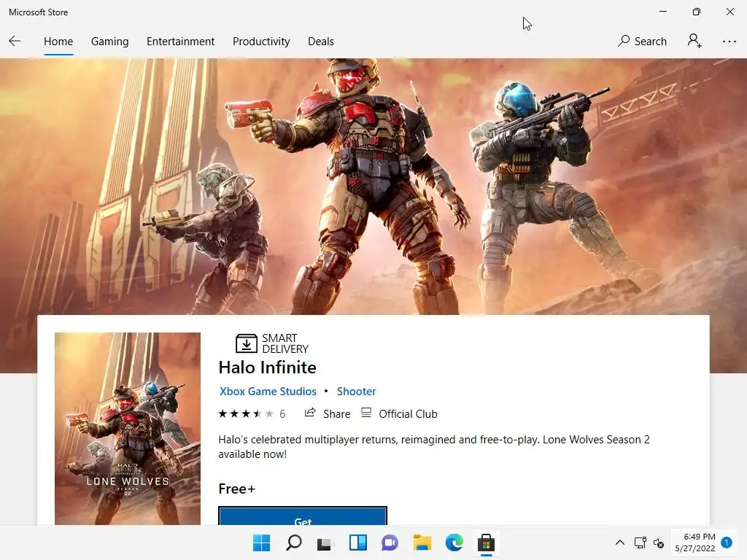The image size is (747, 560).
Task: Open the three-dot more options menu
Action: (729, 42)
